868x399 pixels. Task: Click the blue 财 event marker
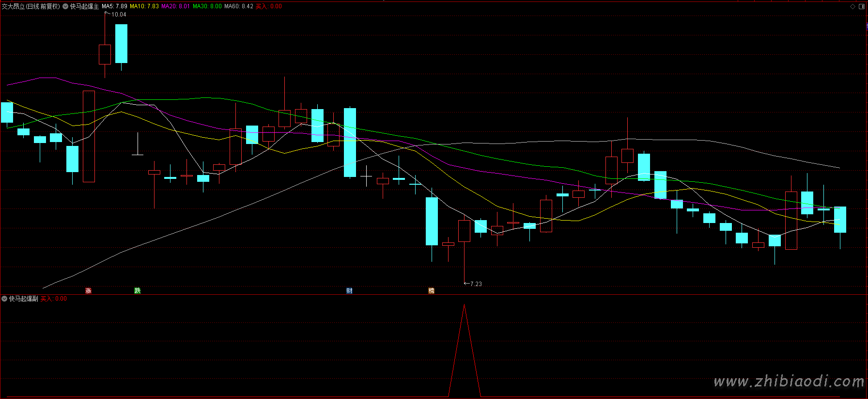tap(349, 290)
